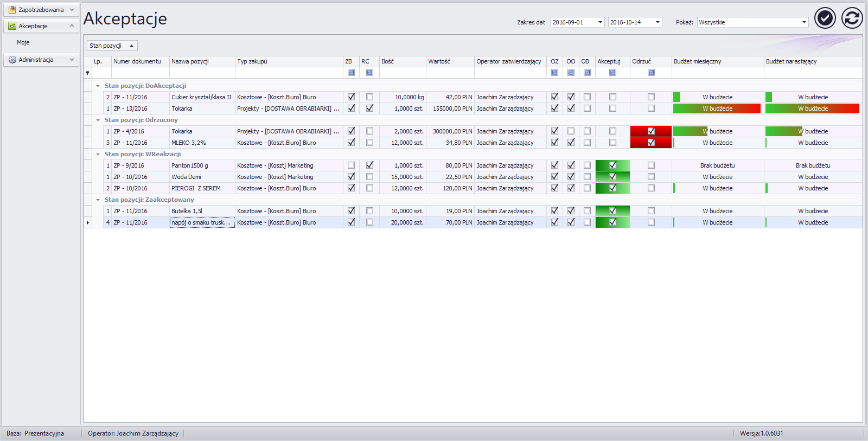Screen dimensions: 868x441
Task: Collapse the Odrzucony group
Action: tap(98, 120)
